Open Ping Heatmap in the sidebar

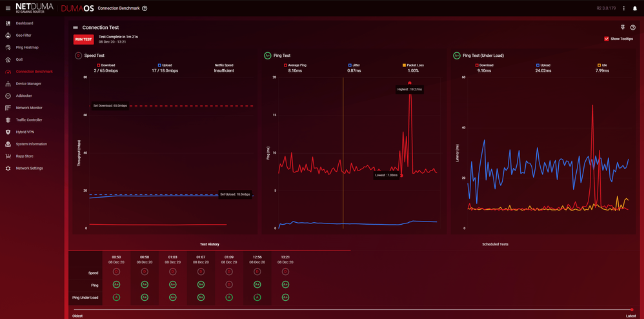[x=26, y=47]
